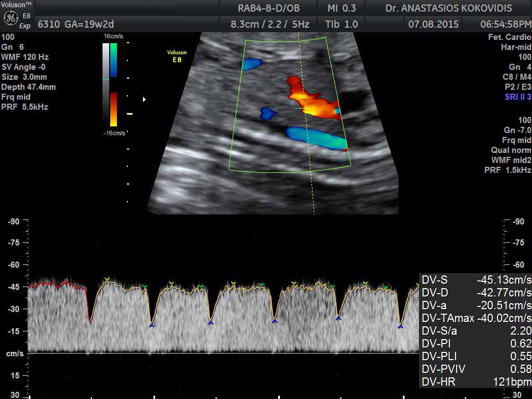Click the DV-D -42.77cm/s measurement
Screen dimensions: 532x399
477,293
